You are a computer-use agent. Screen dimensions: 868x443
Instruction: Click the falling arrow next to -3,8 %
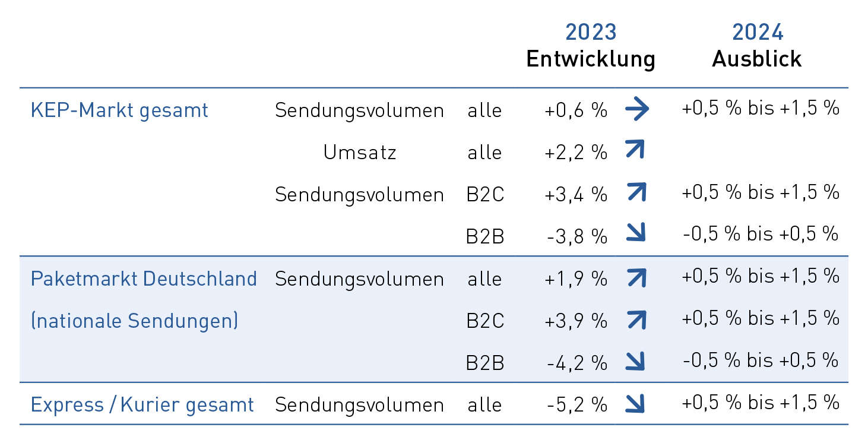pos(636,233)
